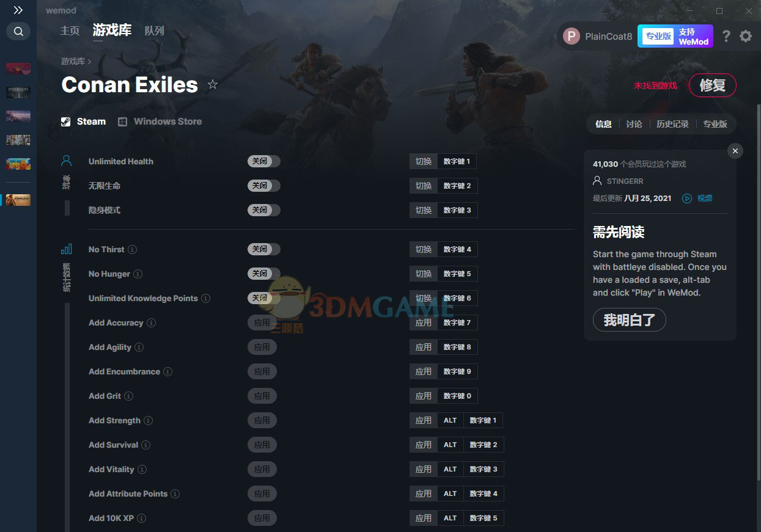Screen dimensions: 761x532
Task: Open the 历史记录 tab
Action: [672, 124]
